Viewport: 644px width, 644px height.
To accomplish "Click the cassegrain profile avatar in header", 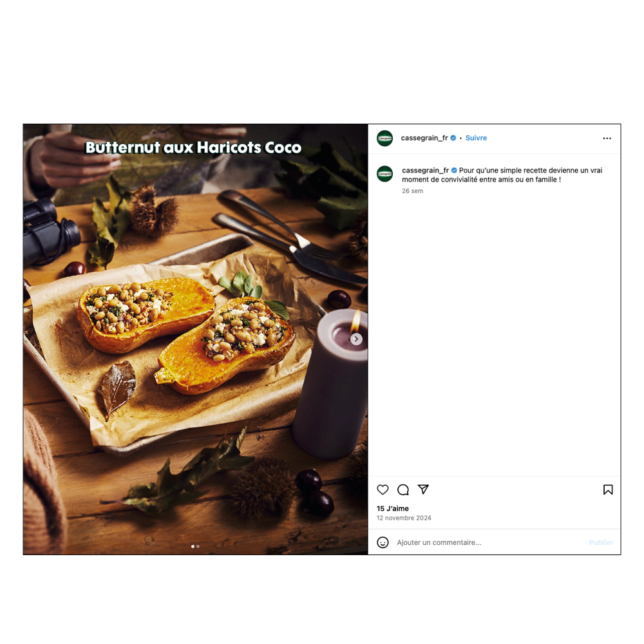I will 385,138.
